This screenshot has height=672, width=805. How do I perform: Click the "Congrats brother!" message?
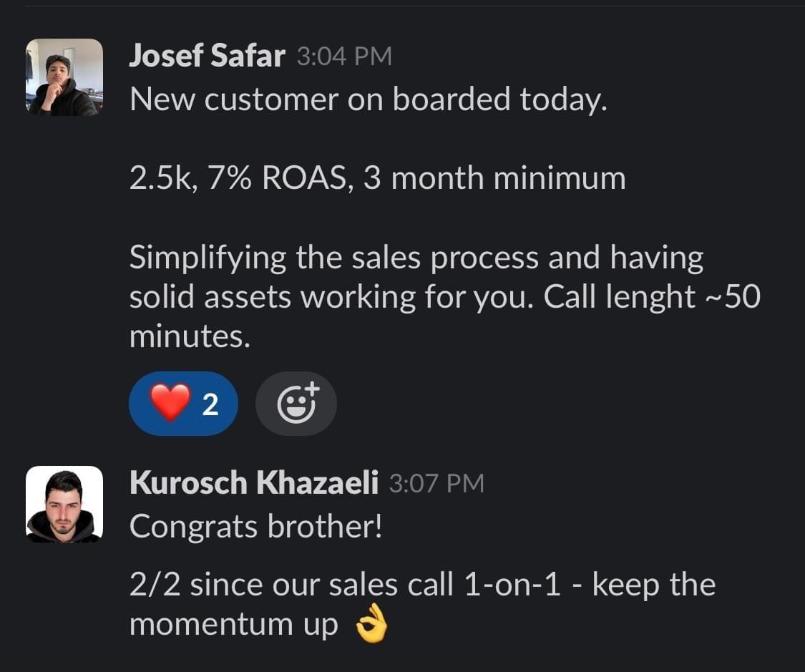[x=255, y=527]
